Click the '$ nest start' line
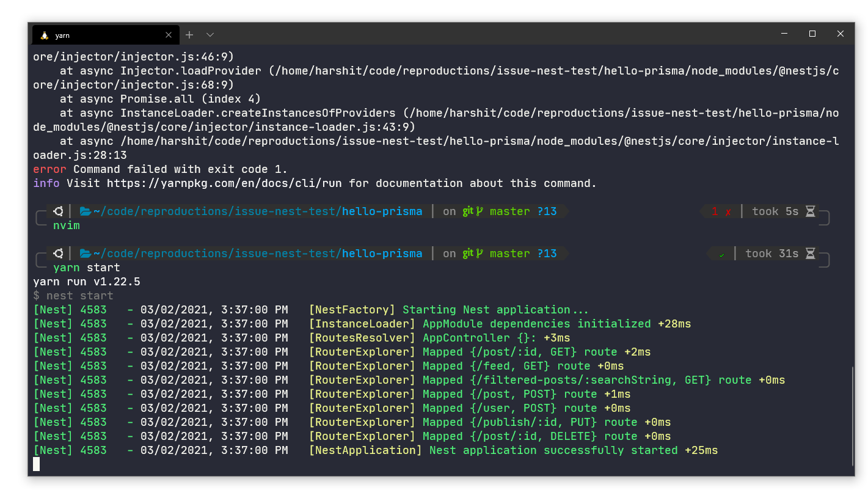Viewport: 868px width, 490px height. pyautogui.click(x=73, y=296)
